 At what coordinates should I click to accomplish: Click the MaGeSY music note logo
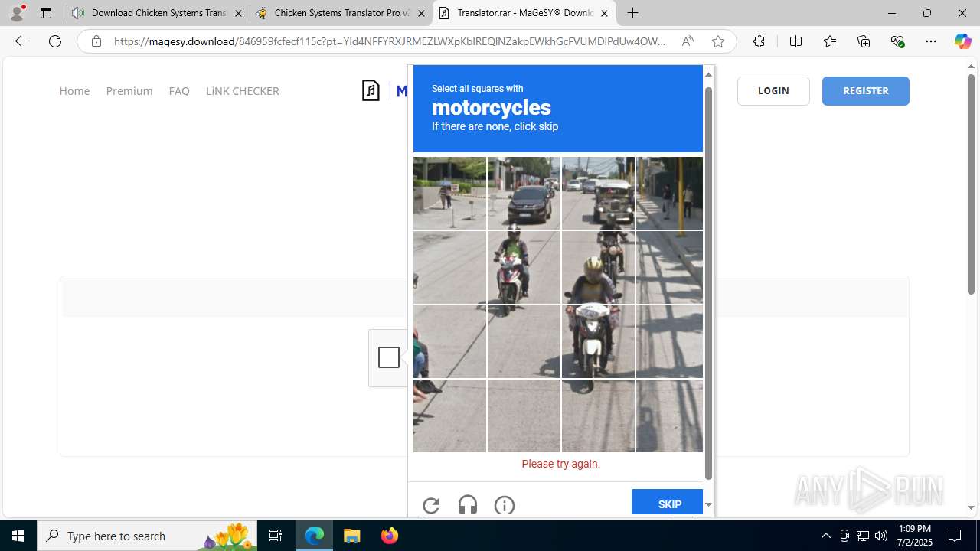tap(371, 90)
